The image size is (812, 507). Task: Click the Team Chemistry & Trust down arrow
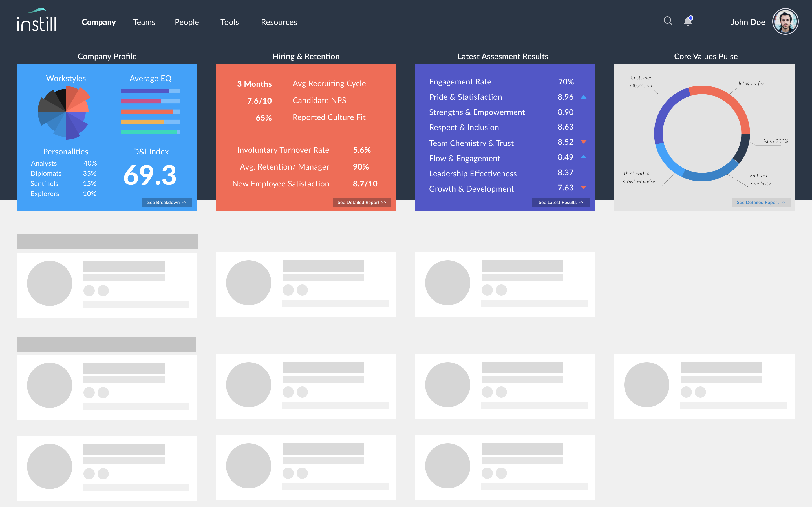[x=584, y=142]
